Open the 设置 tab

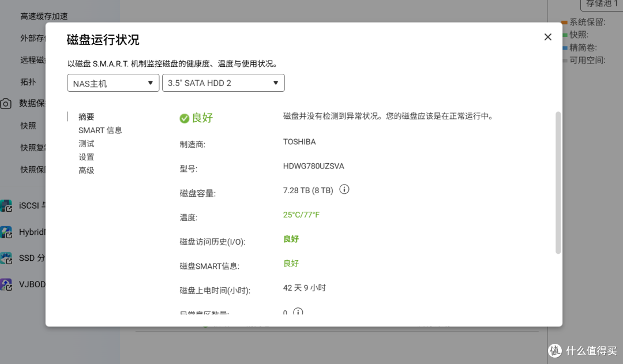coord(86,157)
